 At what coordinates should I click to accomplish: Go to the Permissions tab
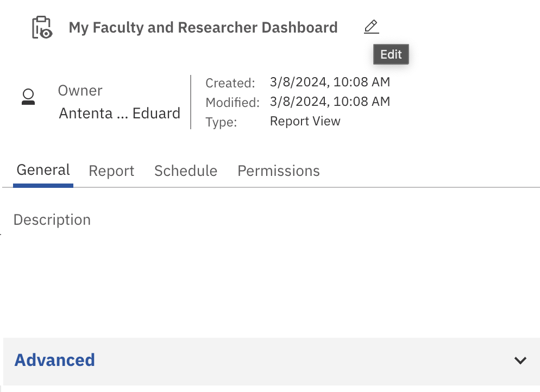(278, 171)
